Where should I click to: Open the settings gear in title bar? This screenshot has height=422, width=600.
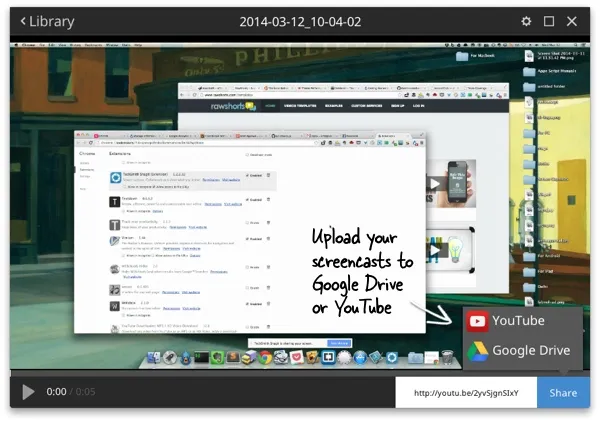coord(526,21)
